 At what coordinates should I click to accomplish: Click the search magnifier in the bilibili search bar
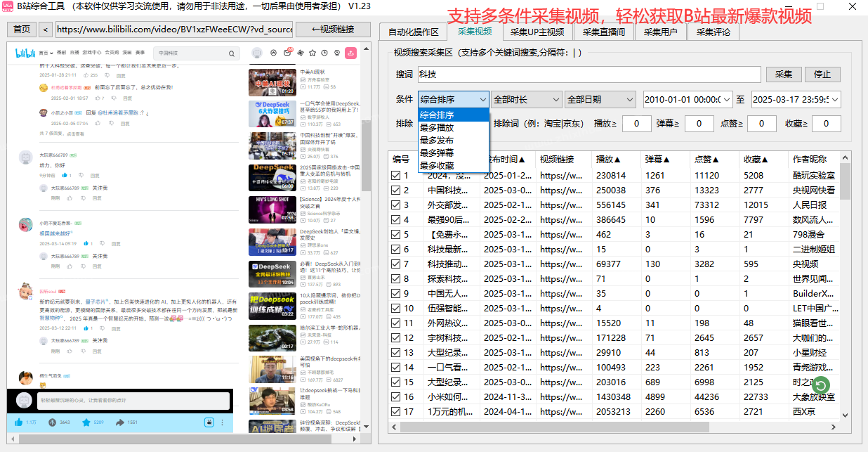click(232, 53)
